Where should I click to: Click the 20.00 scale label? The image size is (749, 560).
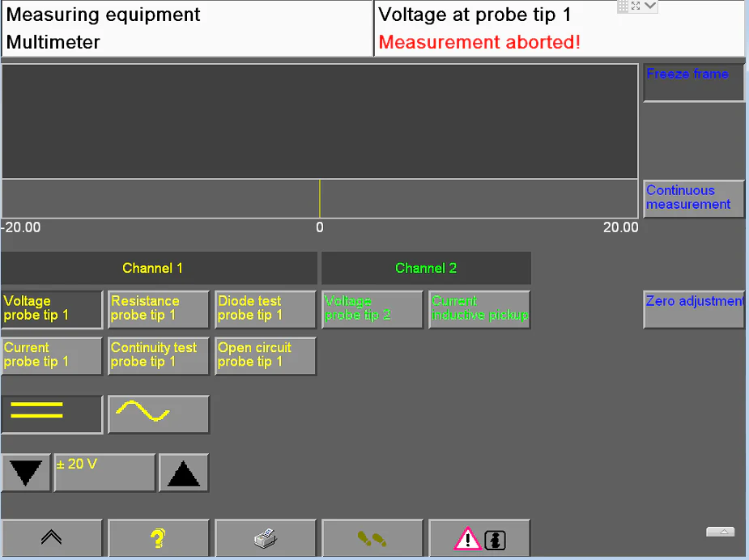pyautogui.click(x=620, y=227)
